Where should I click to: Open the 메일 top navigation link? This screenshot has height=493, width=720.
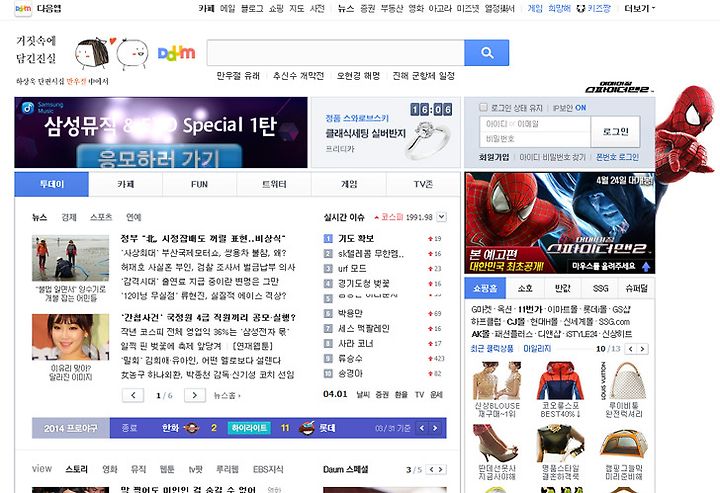[227, 8]
